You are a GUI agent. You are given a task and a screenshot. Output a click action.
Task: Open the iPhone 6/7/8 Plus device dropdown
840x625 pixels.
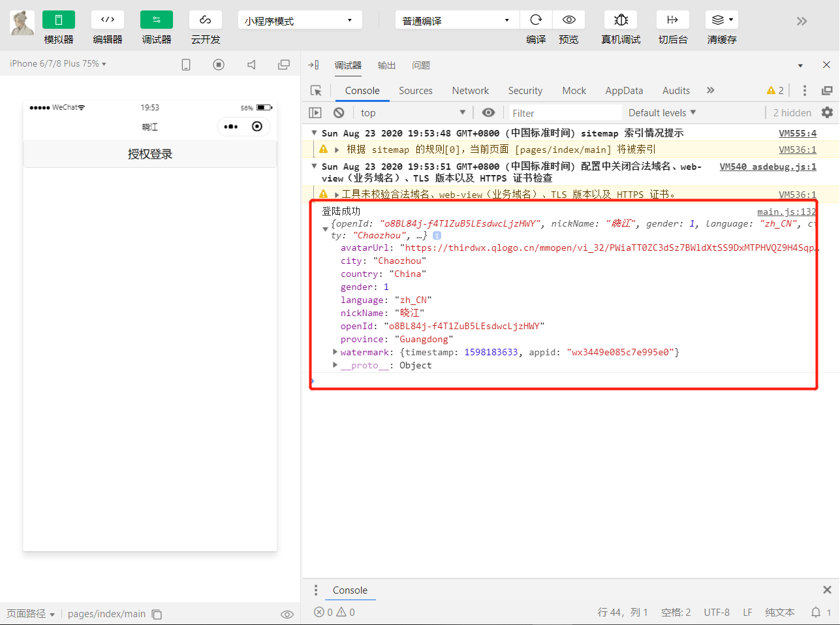[57, 64]
